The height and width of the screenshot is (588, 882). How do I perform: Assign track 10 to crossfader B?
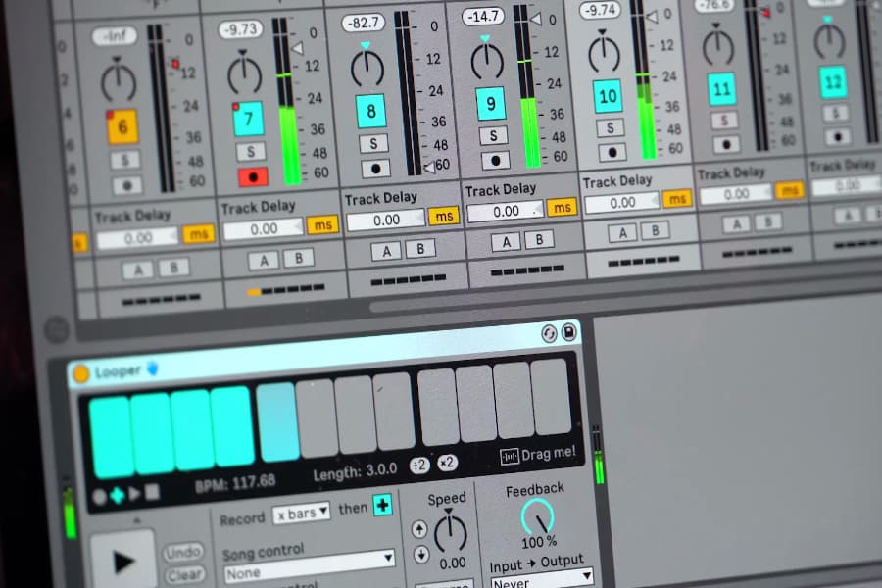(x=655, y=230)
